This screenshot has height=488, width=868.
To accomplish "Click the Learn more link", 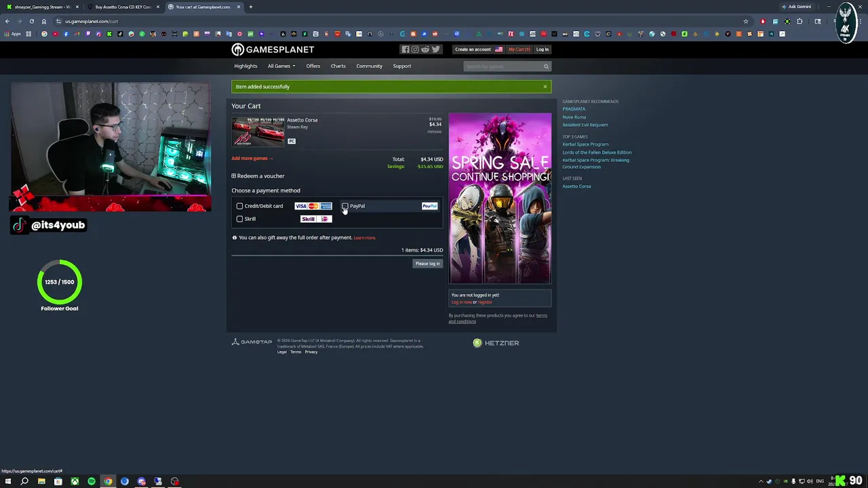I will click(364, 238).
